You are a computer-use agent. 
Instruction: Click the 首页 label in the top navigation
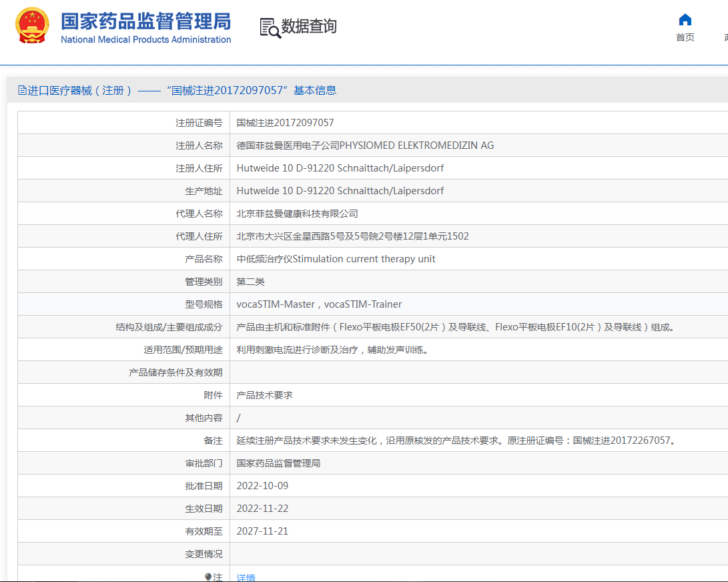(685, 37)
